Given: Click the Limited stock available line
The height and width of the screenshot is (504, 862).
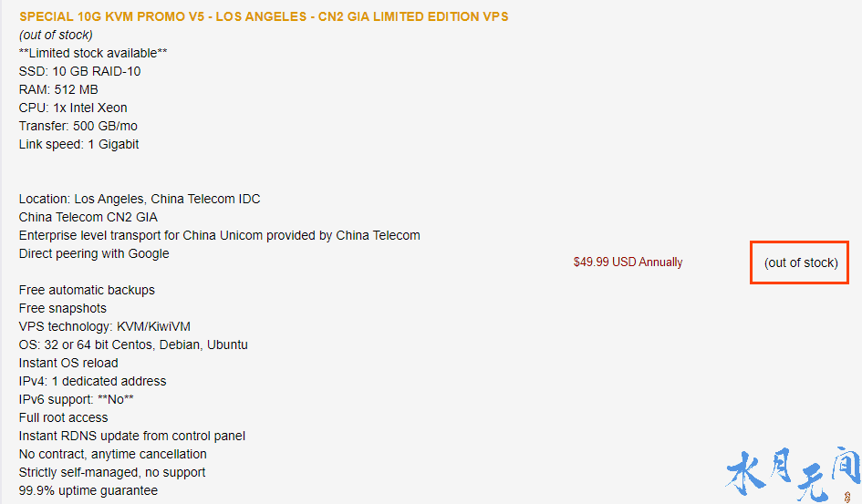Looking at the screenshot, I should (93, 53).
